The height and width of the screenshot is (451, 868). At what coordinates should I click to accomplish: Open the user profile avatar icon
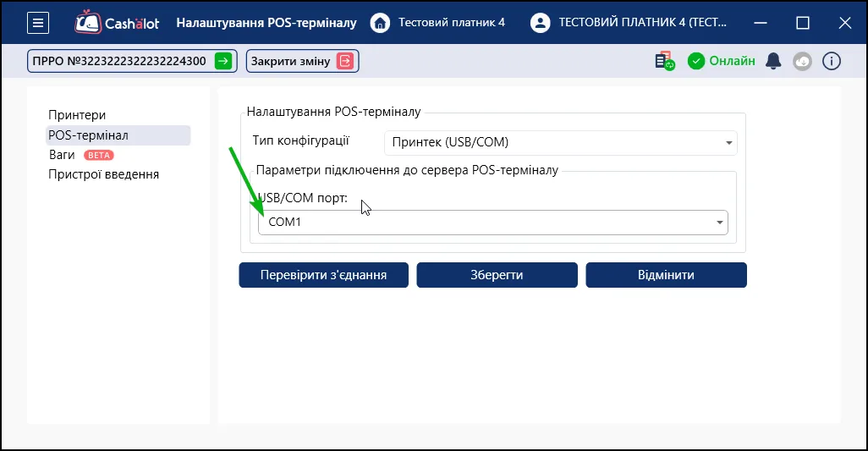540,23
